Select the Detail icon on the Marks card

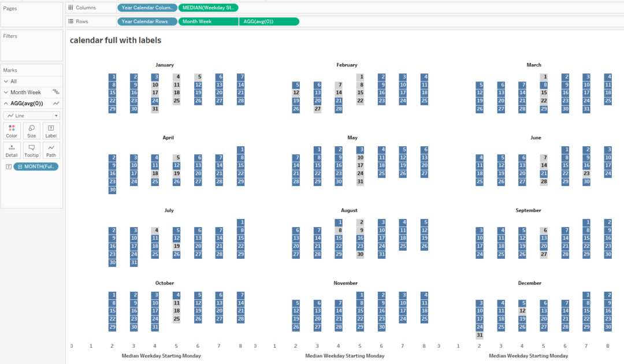[11, 150]
